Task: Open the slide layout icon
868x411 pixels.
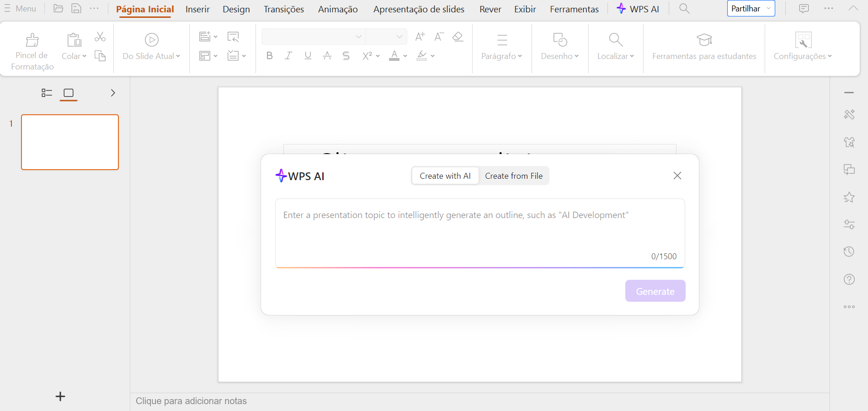Action: coord(205,56)
